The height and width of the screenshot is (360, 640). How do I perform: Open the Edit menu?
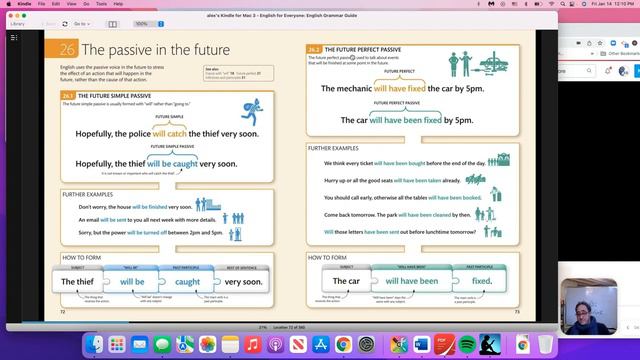(x=56, y=4)
